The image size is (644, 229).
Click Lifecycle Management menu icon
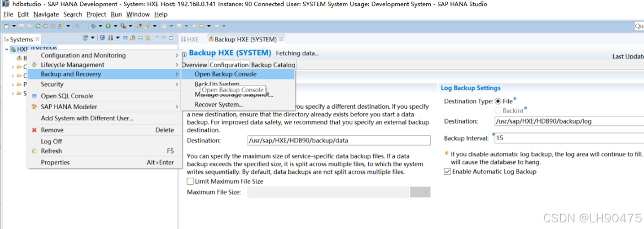[35, 65]
